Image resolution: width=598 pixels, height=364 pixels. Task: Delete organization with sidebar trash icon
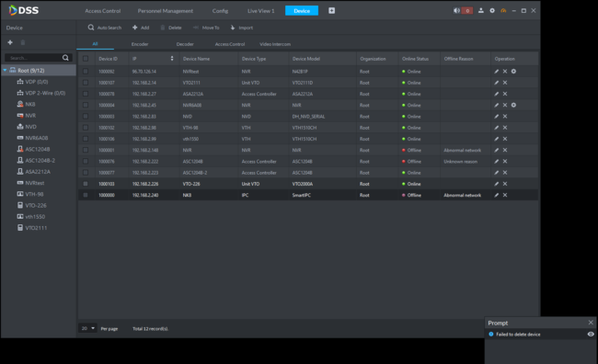pos(23,42)
